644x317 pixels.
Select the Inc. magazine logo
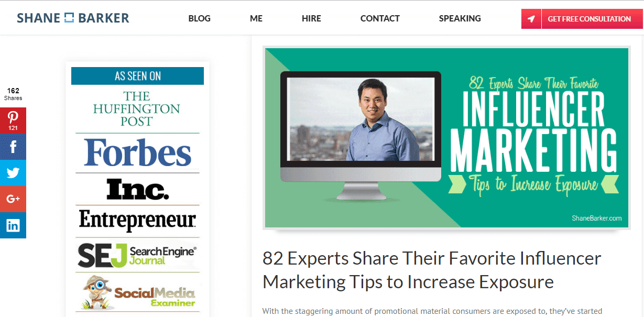(137, 189)
